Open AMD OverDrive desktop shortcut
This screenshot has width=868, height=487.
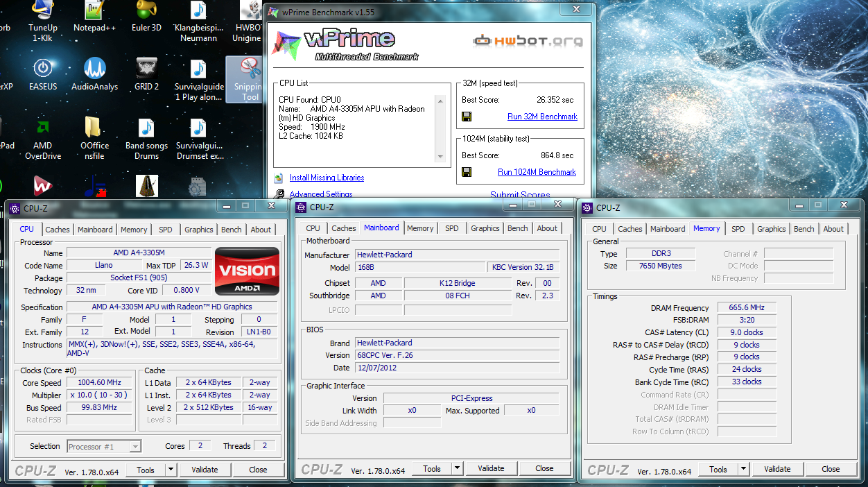pyautogui.click(x=43, y=139)
